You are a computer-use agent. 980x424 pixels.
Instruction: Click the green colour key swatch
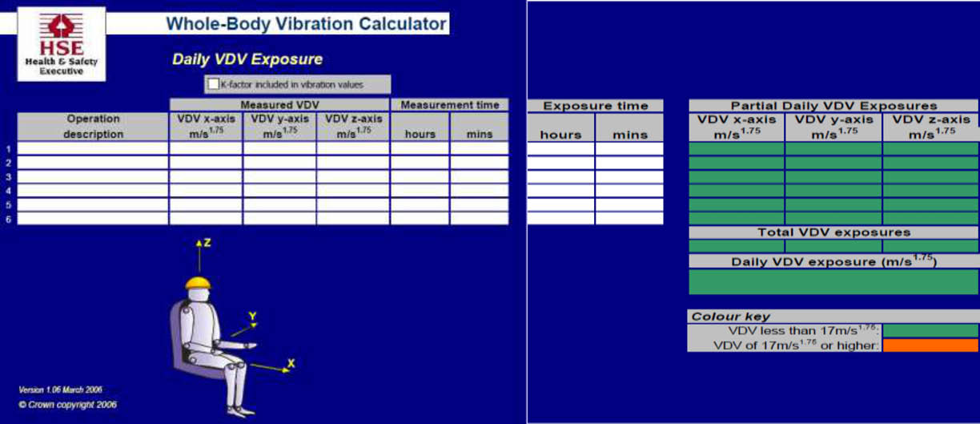coord(930,330)
